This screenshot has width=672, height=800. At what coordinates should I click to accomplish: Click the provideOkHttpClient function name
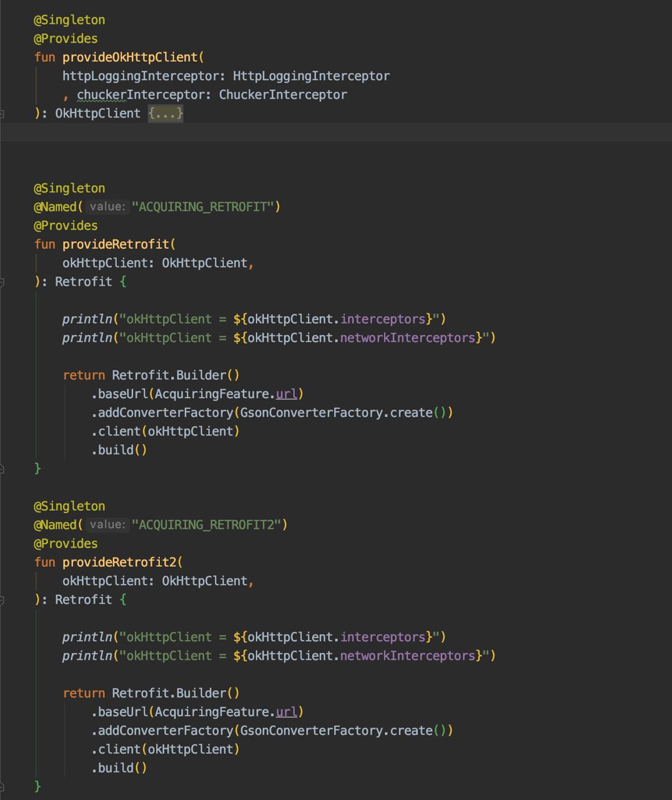pyautogui.click(x=130, y=57)
